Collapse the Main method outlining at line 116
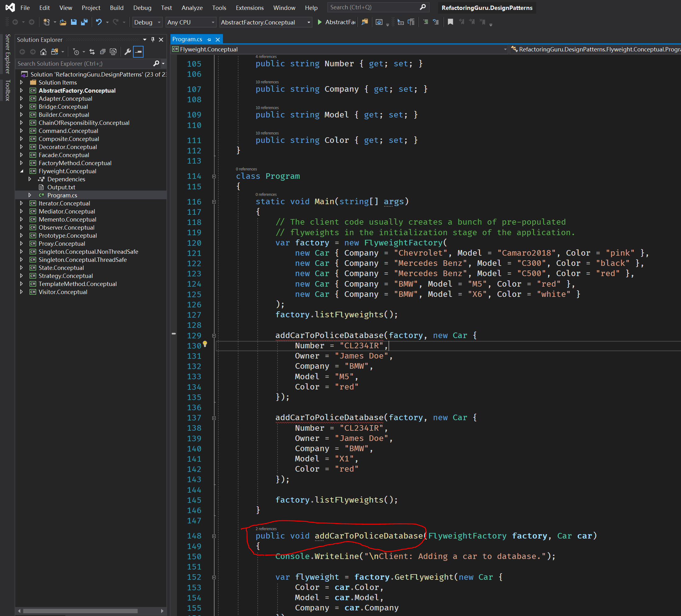The image size is (681, 616). pos(214,202)
